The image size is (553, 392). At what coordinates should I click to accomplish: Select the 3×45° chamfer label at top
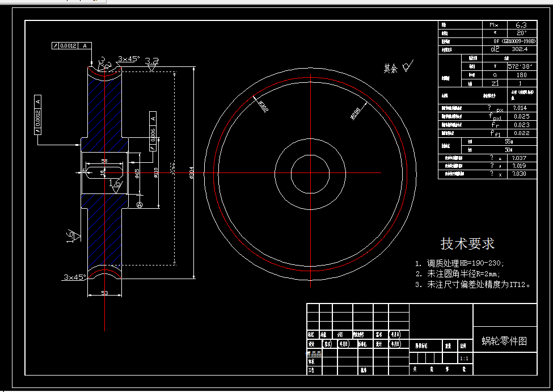coord(129,58)
